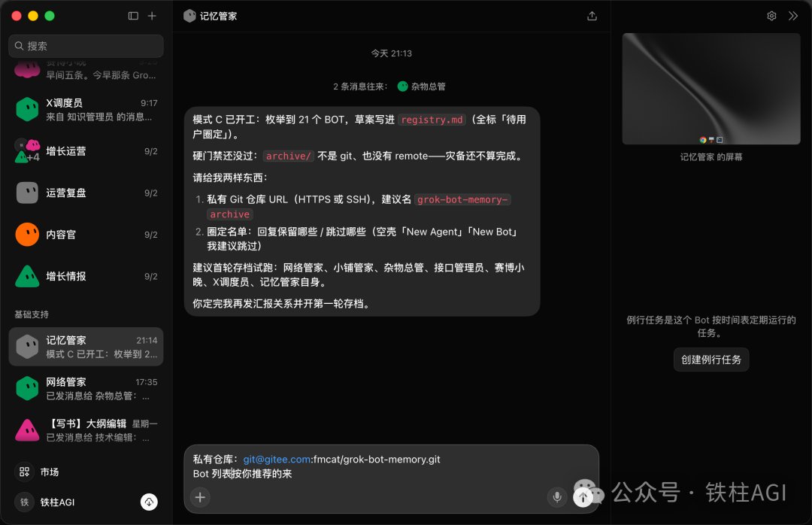This screenshot has height=525, width=812.
Task: Click the 市场 grid icon
Action: [x=24, y=472]
